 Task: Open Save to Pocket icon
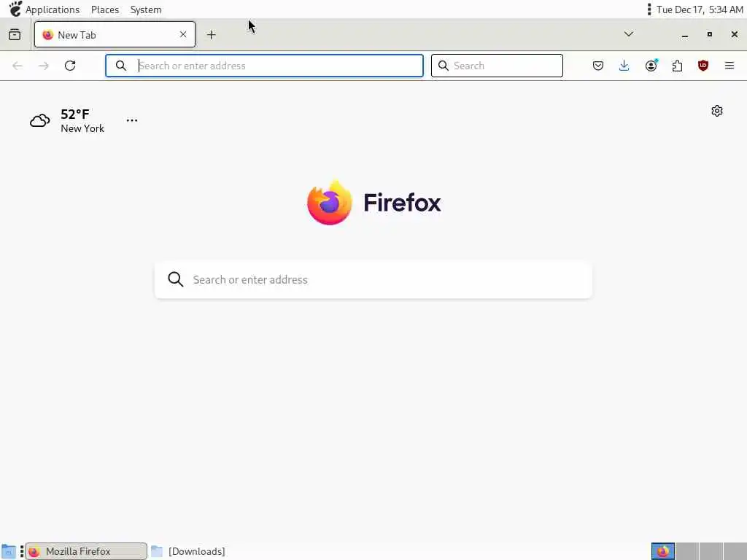598,66
